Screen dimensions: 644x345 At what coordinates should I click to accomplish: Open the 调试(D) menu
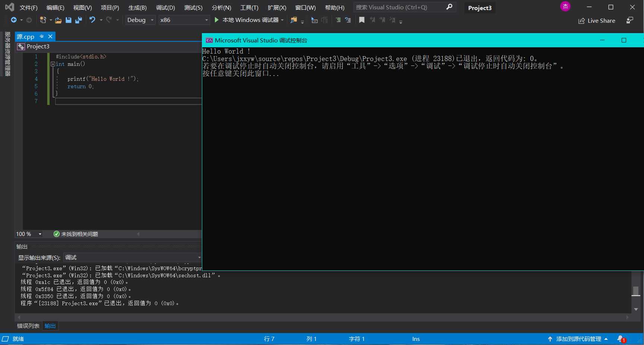(165, 7)
